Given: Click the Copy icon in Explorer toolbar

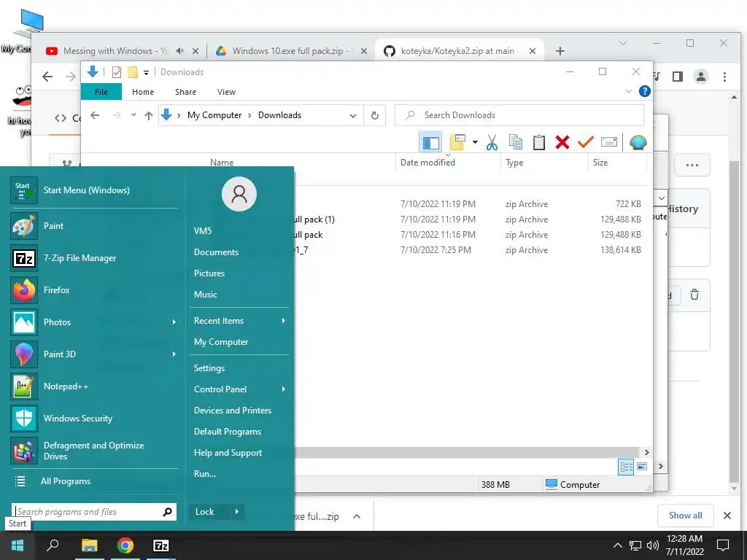Looking at the screenshot, I should click(x=516, y=142).
